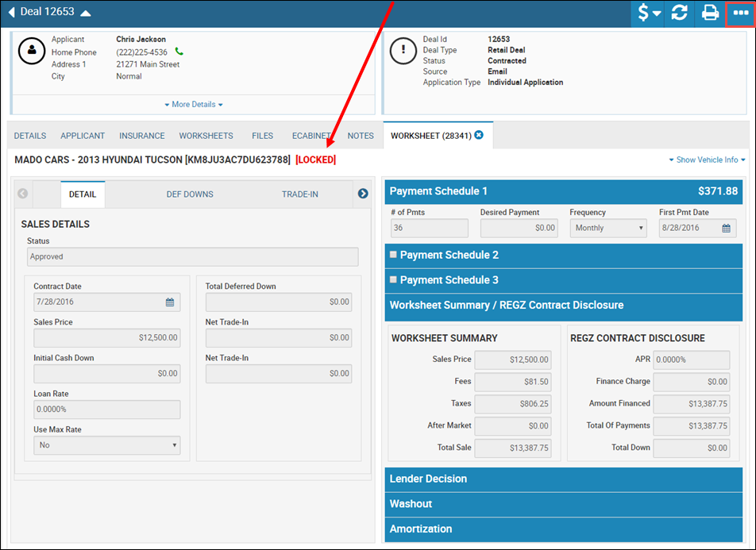Click the Sales Price field under Sales Details
Screen dimensions: 756x550
107,338
